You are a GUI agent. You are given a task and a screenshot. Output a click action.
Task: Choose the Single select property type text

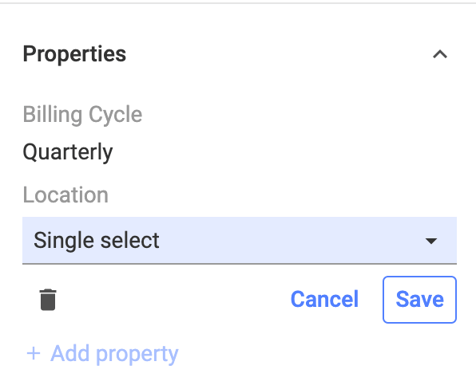click(96, 241)
